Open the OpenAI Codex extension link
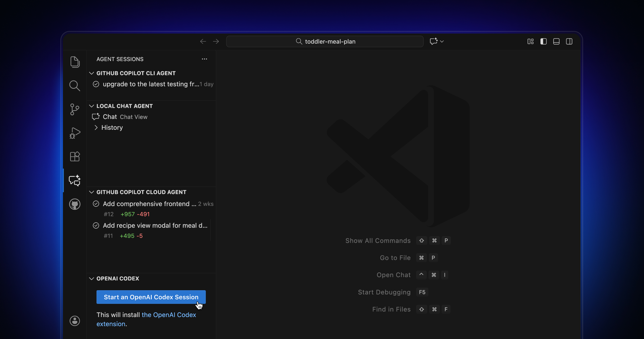This screenshot has height=339, width=644. [x=169, y=315]
